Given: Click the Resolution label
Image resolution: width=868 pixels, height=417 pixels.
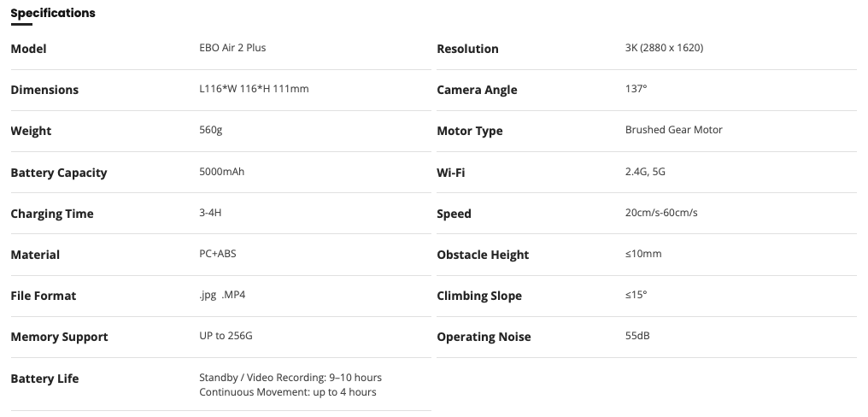Looking at the screenshot, I should pyautogui.click(x=467, y=49).
